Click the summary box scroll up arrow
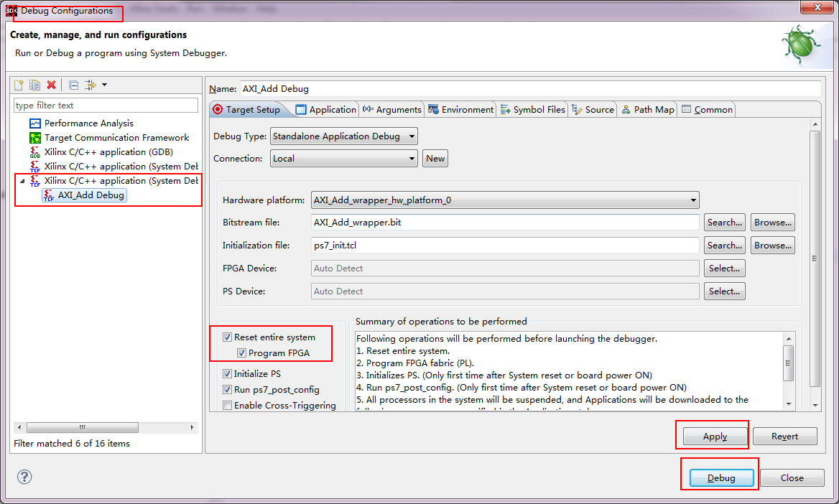839x504 pixels. point(789,339)
